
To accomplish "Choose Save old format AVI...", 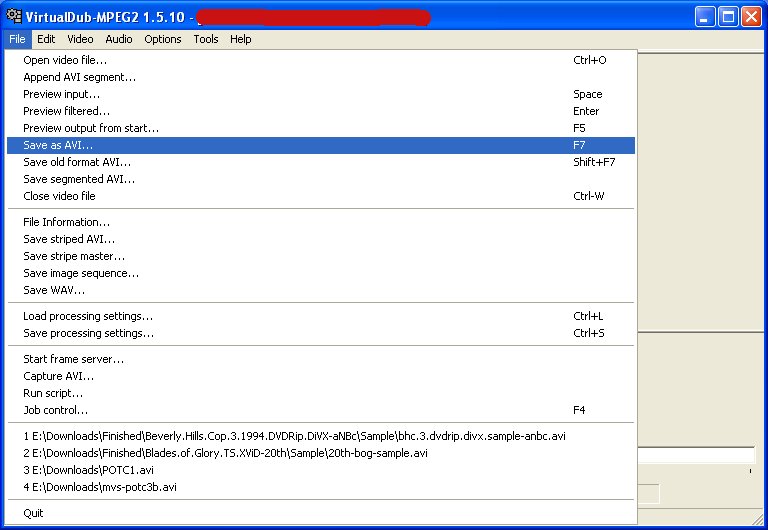I will pyautogui.click(x=321, y=162).
